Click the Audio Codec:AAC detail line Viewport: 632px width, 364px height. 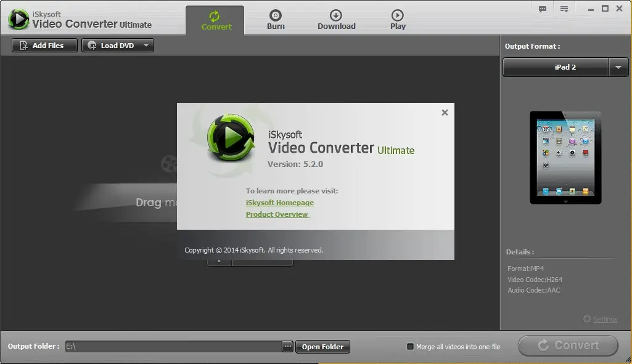533,290
